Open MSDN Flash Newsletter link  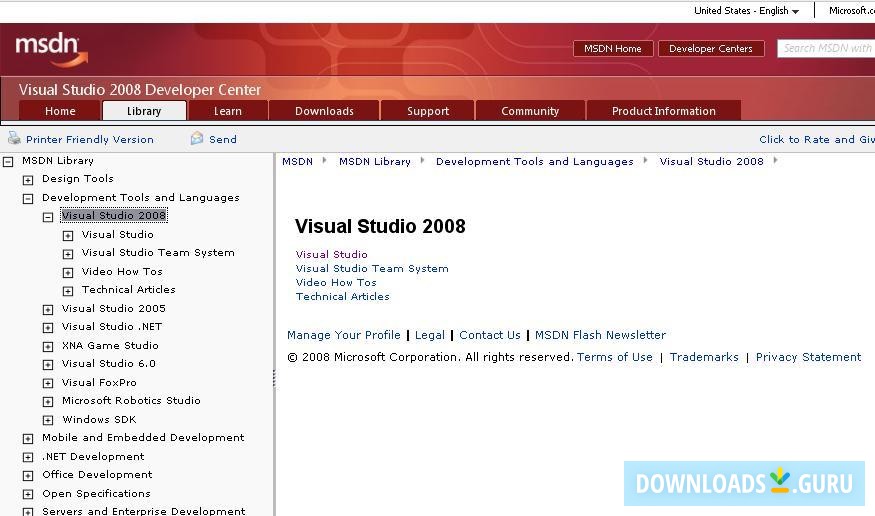point(600,335)
